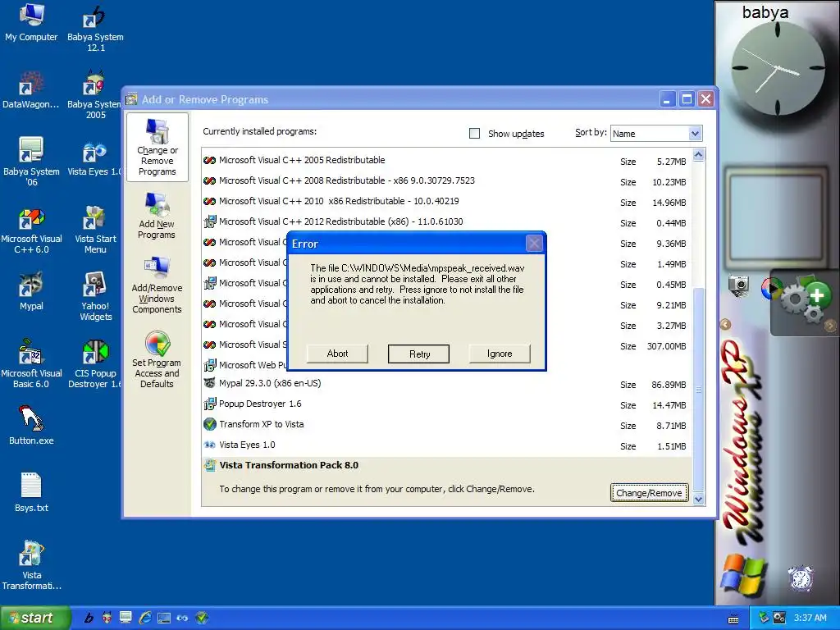Select Vista Eyes 1.0 program entry
Screen dimensions: 840x630
click(447, 445)
